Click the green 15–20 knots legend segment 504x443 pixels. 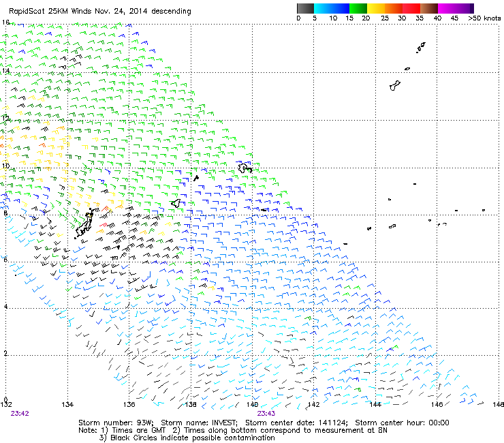[x=358, y=8]
